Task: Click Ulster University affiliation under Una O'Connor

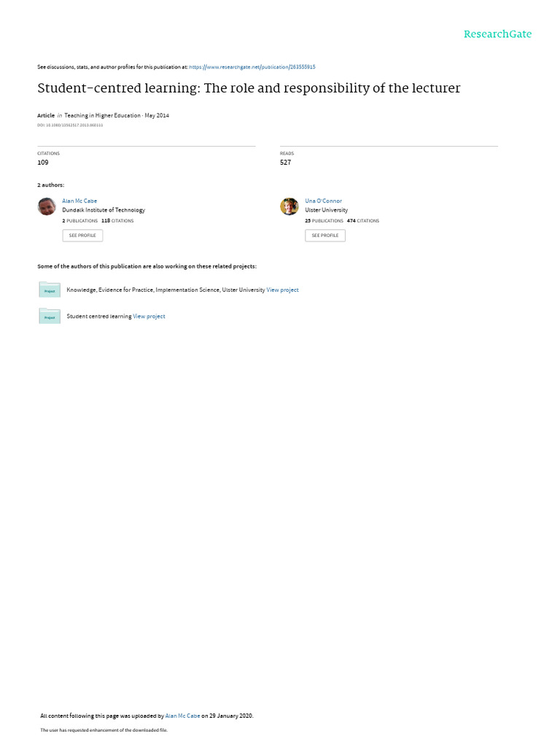Action: [x=326, y=210]
